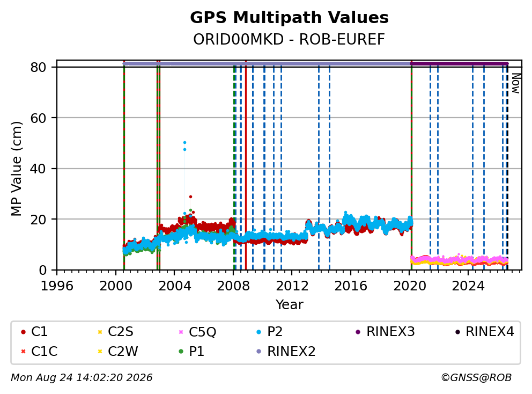Click the P1 green legend marker

click(x=181, y=351)
